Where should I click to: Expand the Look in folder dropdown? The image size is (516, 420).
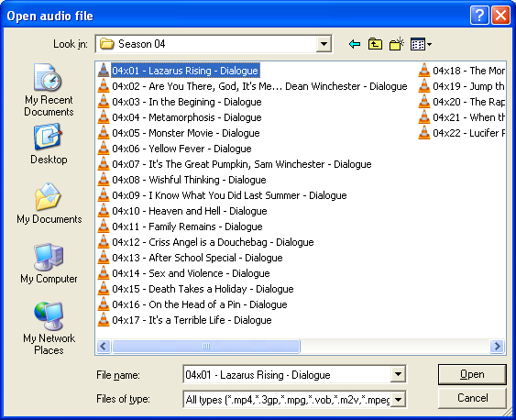tap(324, 44)
